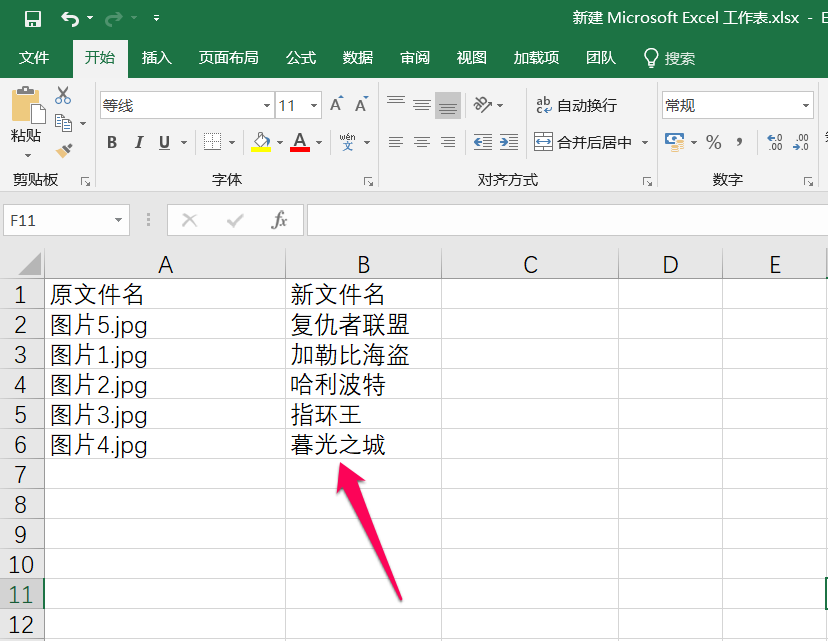Click the Cut scissors icon

[63, 96]
